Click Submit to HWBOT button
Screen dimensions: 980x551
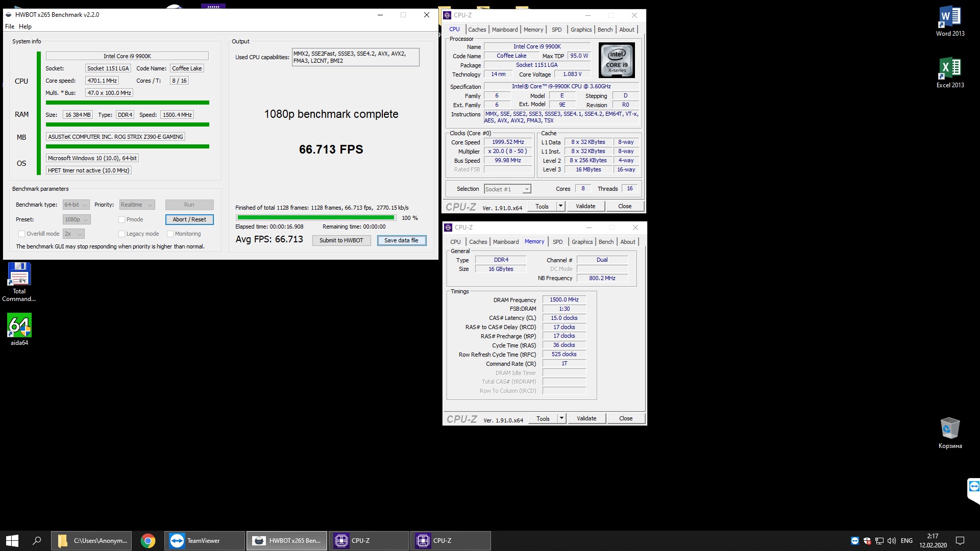pyautogui.click(x=341, y=241)
